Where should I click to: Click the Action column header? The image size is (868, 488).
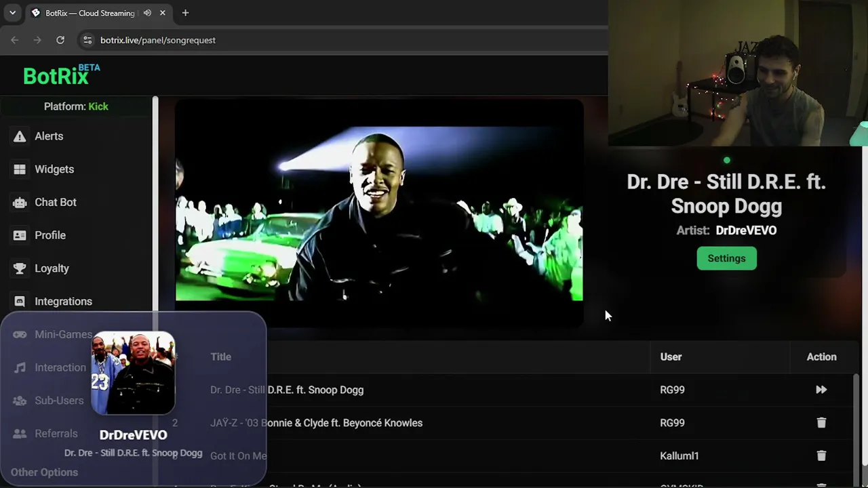click(821, 357)
